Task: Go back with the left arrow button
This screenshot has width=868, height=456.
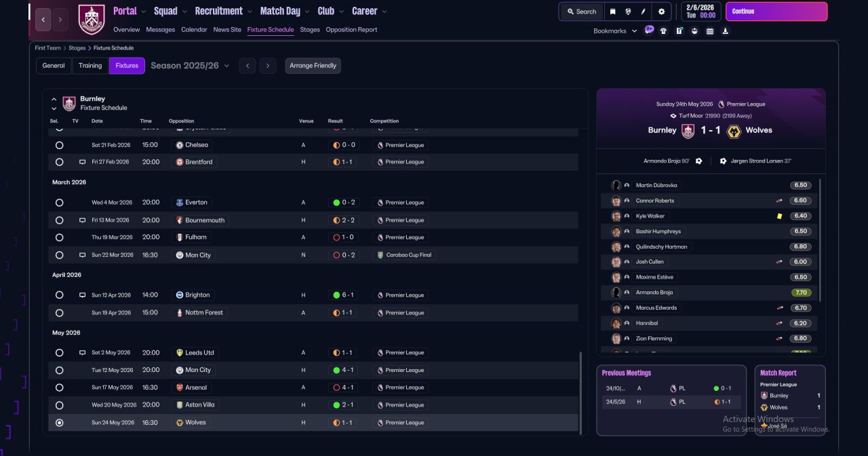Action: (43, 20)
